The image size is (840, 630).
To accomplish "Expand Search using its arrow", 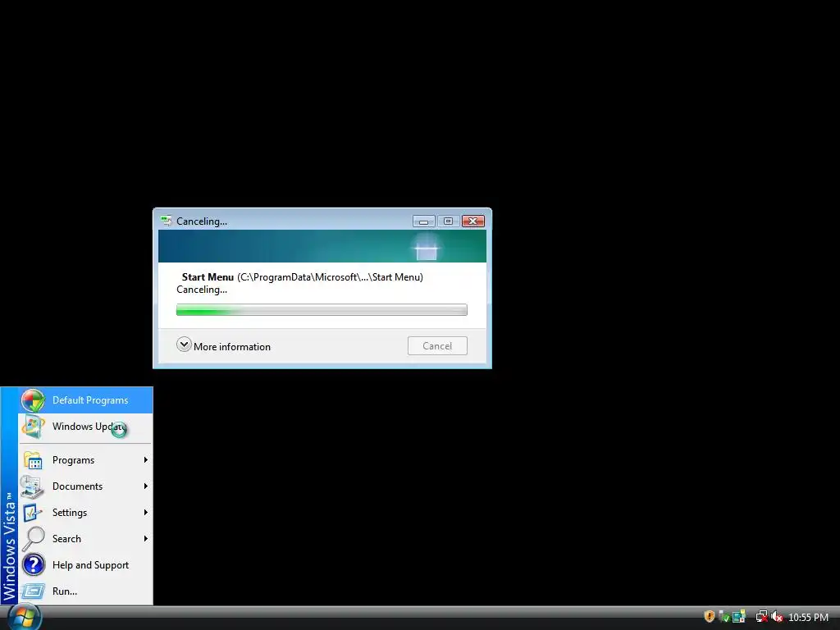I will 145,538.
